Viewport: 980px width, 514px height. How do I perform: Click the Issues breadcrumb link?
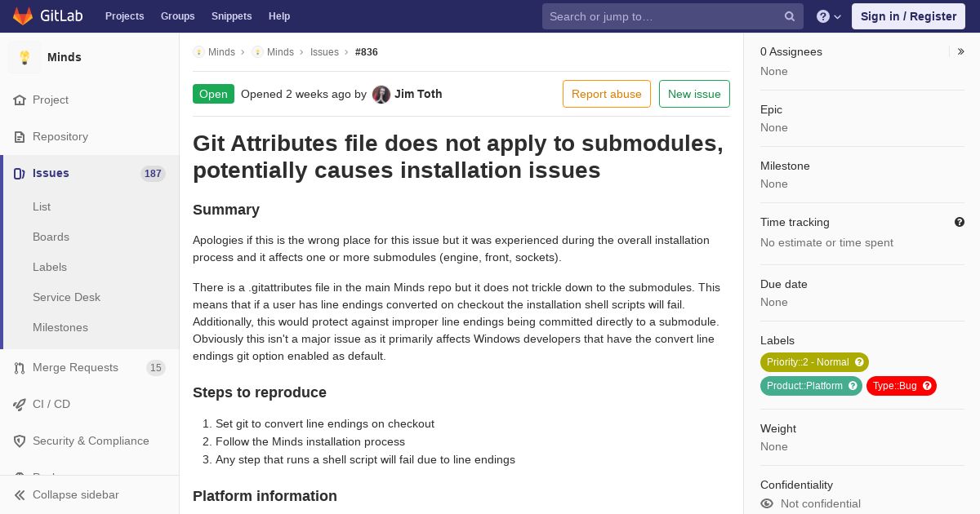pos(324,52)
